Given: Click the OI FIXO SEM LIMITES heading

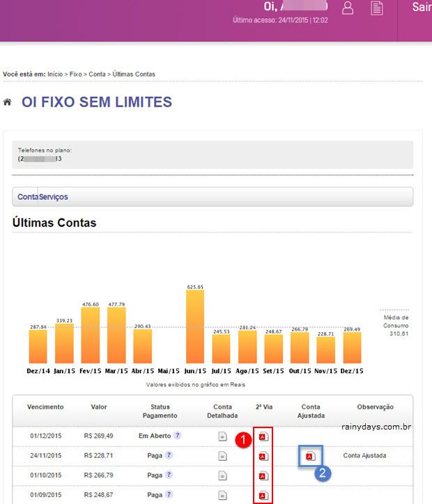Looking at the screenshot, I should click(97, 102).
